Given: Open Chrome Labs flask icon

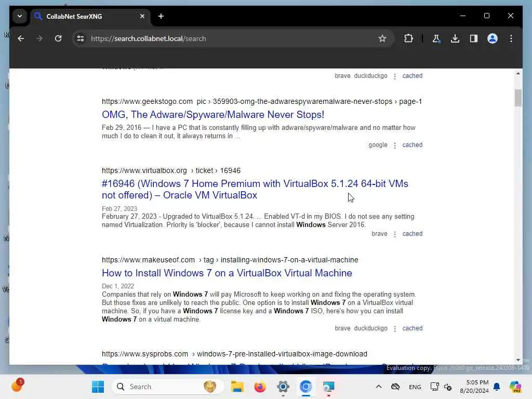Looking at the screenshot, I should [436, 38].
